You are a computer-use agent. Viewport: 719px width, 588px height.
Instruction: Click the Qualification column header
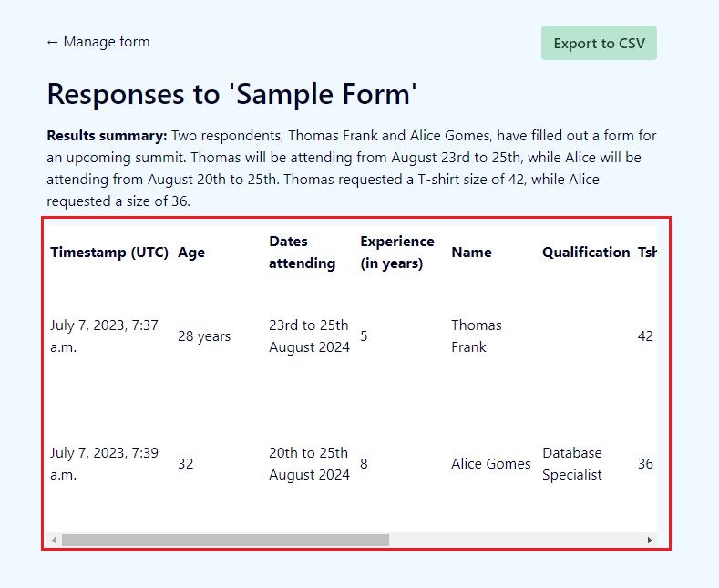coord(586,253)
